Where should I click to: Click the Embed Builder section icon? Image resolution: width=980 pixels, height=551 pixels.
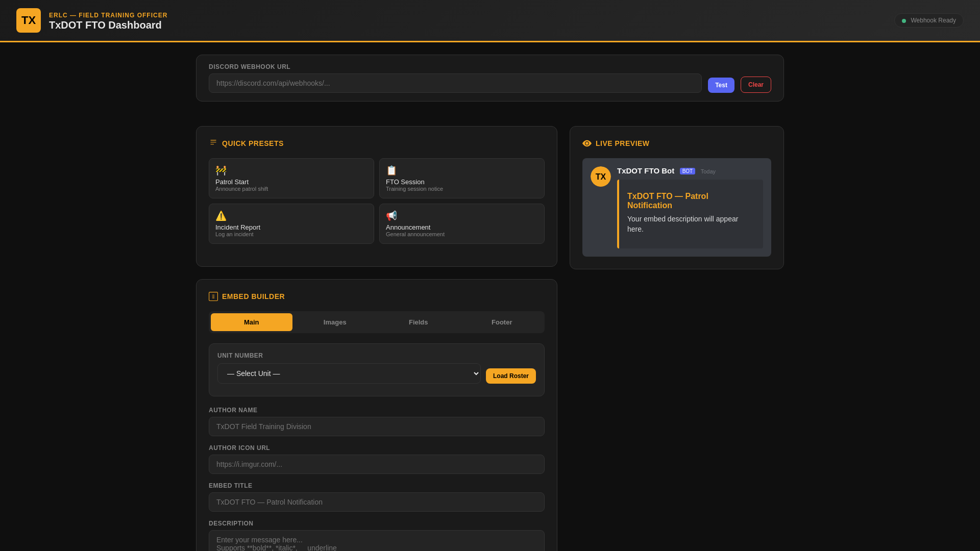(x=213, y=296)
